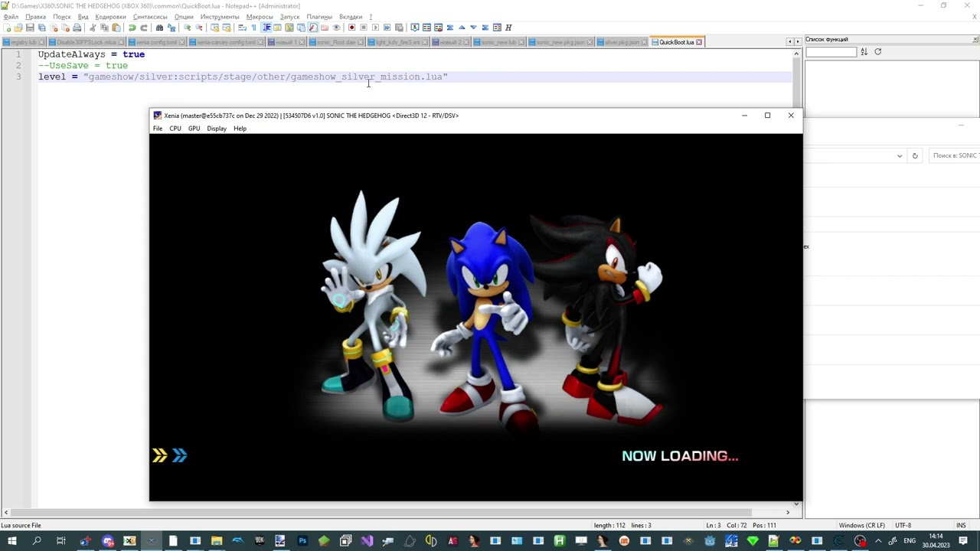Screen dimensions: 980x551
Task: Click the ENG language indicator in tray
Action: [910, 541]
